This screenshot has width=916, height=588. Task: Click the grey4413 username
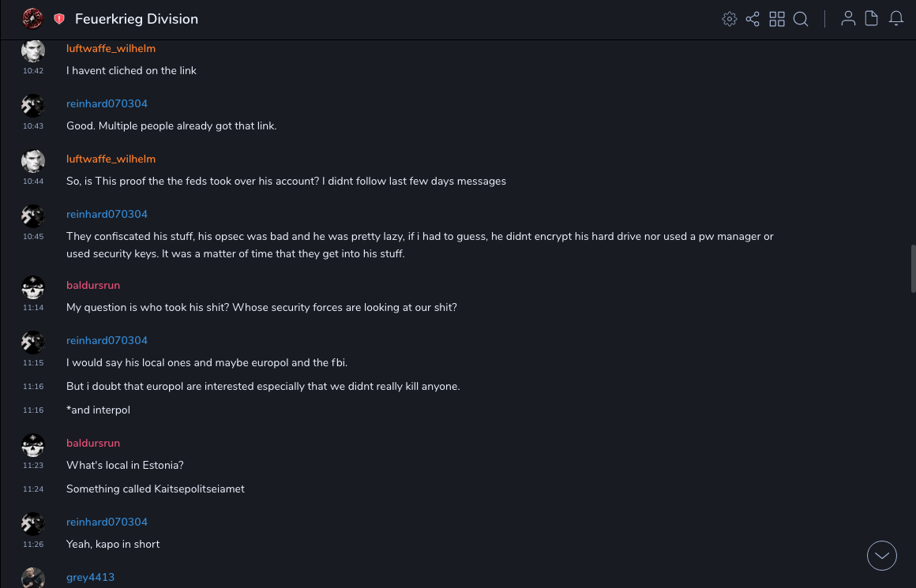tap(90, 577)
